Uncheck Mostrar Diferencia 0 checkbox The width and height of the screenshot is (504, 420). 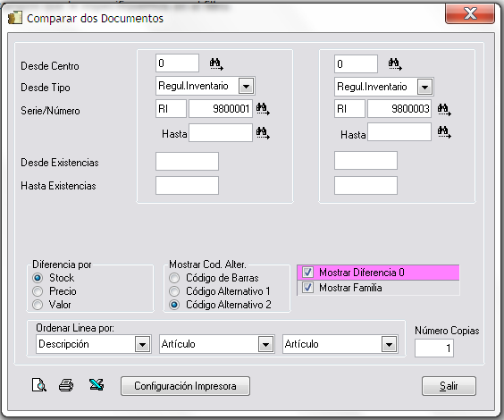point(307,273)
